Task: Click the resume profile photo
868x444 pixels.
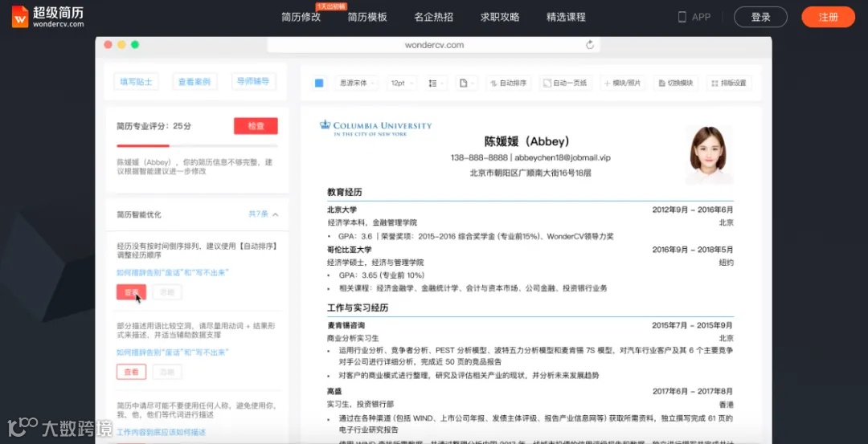Action: click(x=709, y=154)
